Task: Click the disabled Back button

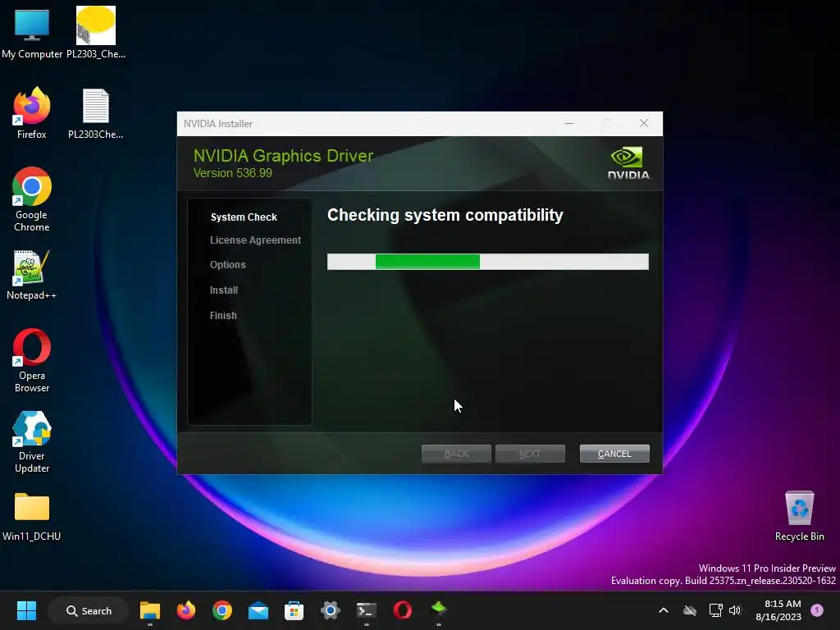Action: (456, 454)
